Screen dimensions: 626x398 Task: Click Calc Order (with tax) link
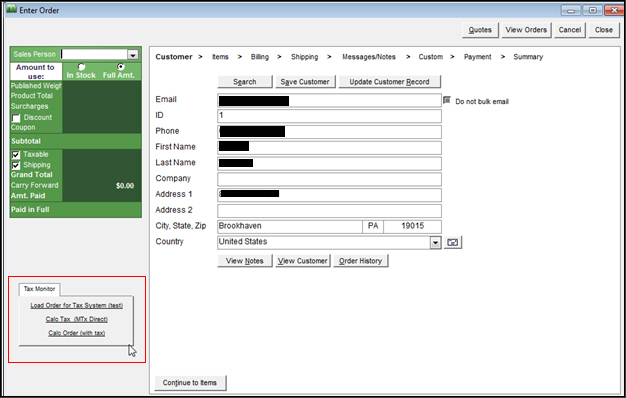pos(77,333)
